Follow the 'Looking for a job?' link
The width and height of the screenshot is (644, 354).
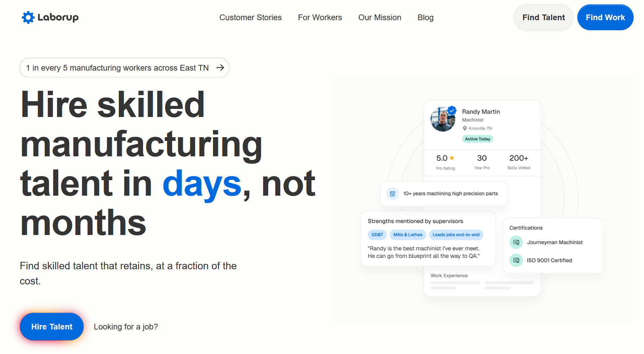point(126,327)
